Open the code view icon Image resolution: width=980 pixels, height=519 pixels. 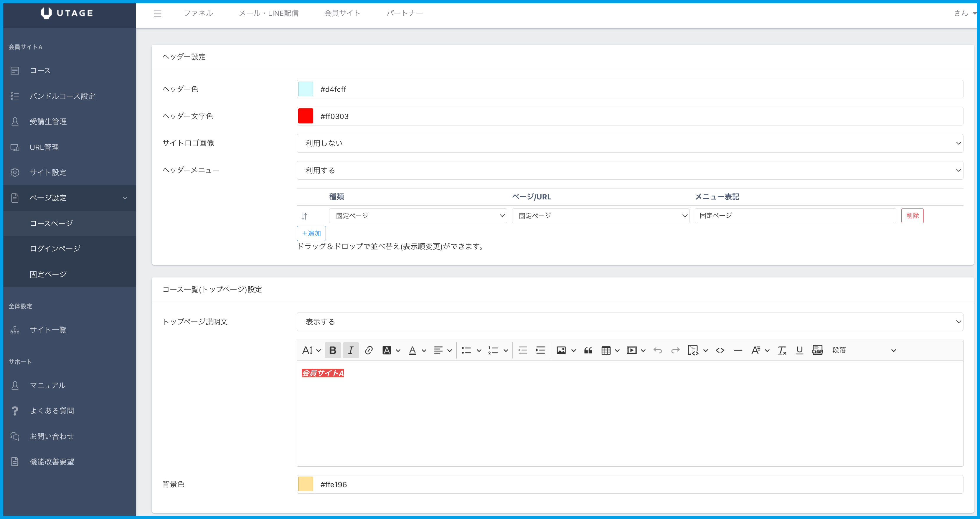(x=720, y=350)
